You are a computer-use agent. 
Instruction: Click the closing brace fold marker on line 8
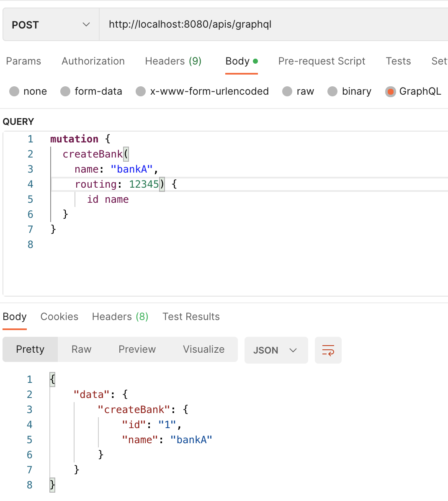pos(52,485)
